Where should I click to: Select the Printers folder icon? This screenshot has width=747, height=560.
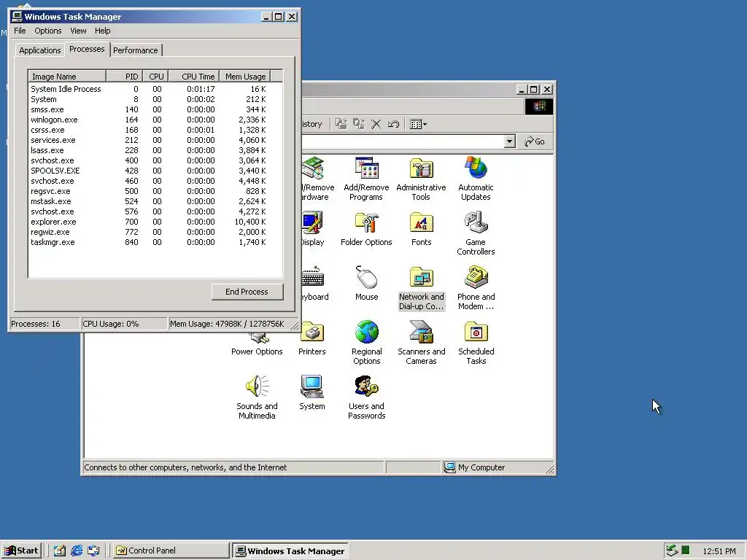click(x=312, y=338)
